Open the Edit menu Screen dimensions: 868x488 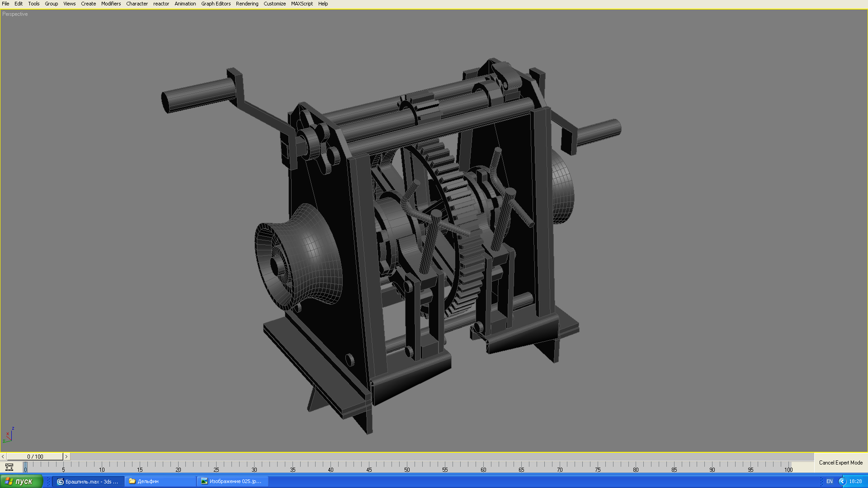click(x=19, y=4)
